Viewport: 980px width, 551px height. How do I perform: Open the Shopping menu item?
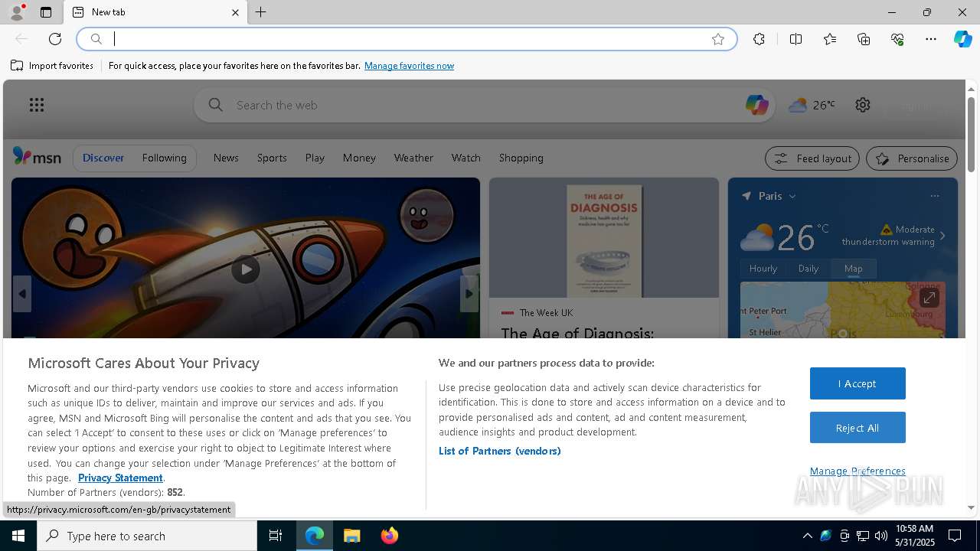521,158
